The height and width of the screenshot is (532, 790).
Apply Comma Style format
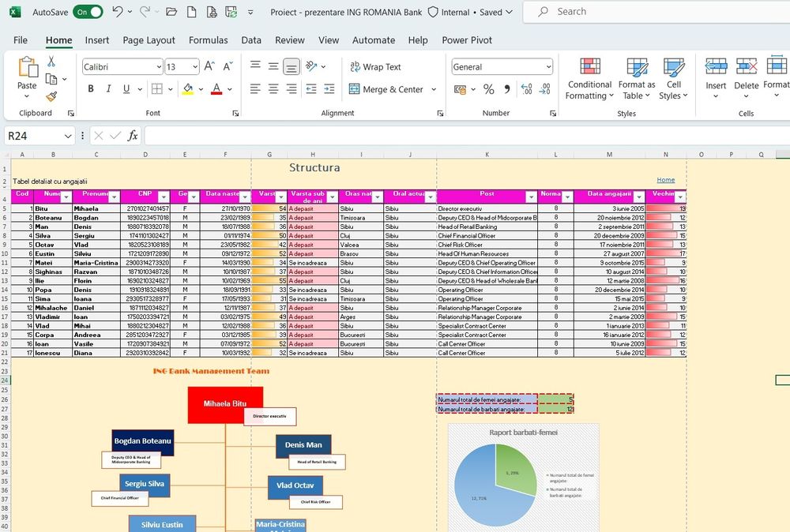pos(507,90)
